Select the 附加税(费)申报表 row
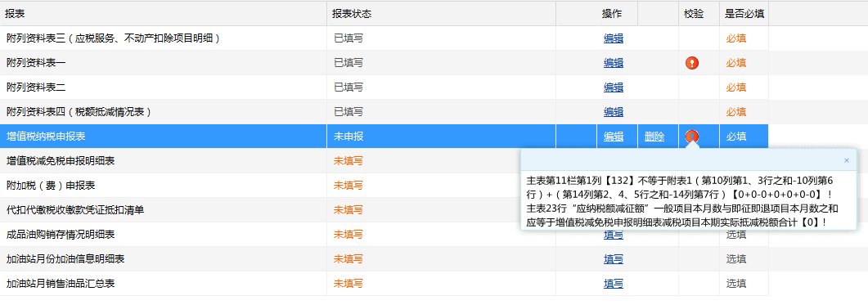868x305 pixels. tap(260, 186)
